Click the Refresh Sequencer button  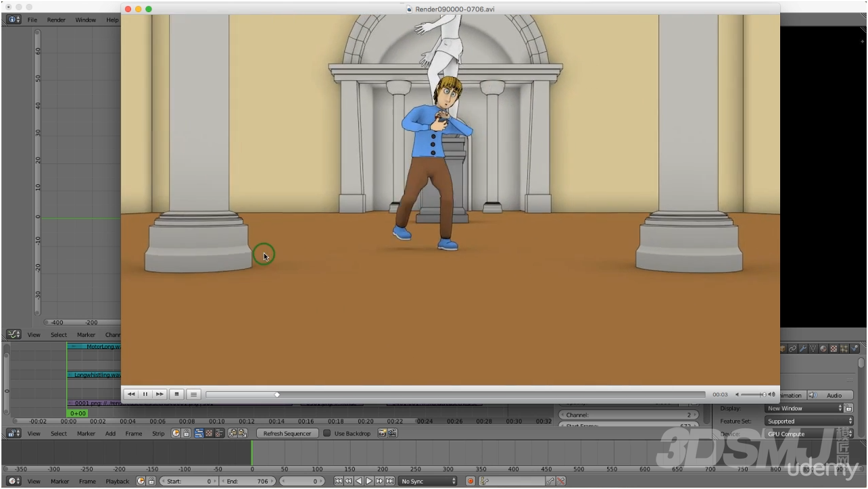pyautogui.click(x=287, y=433)
